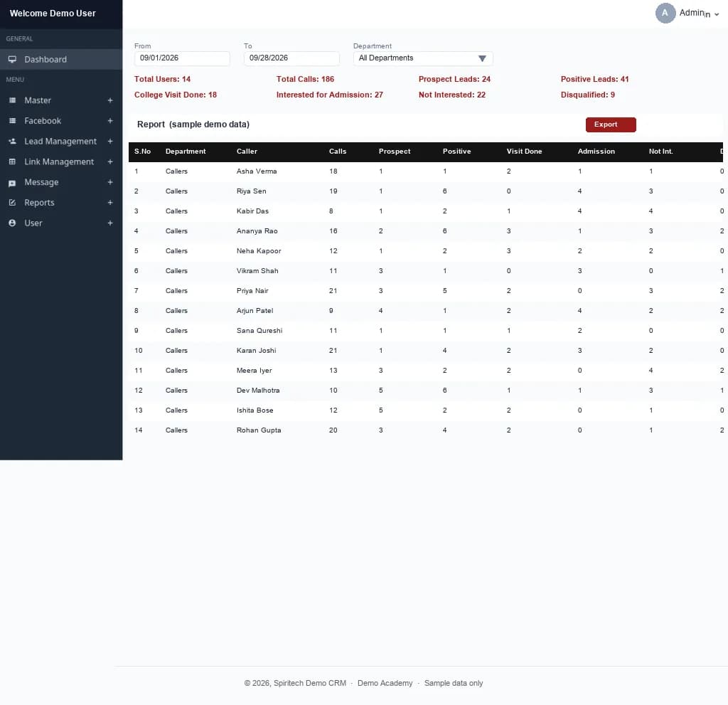
Task: Click the Calls column header
Action: (338, 152)
